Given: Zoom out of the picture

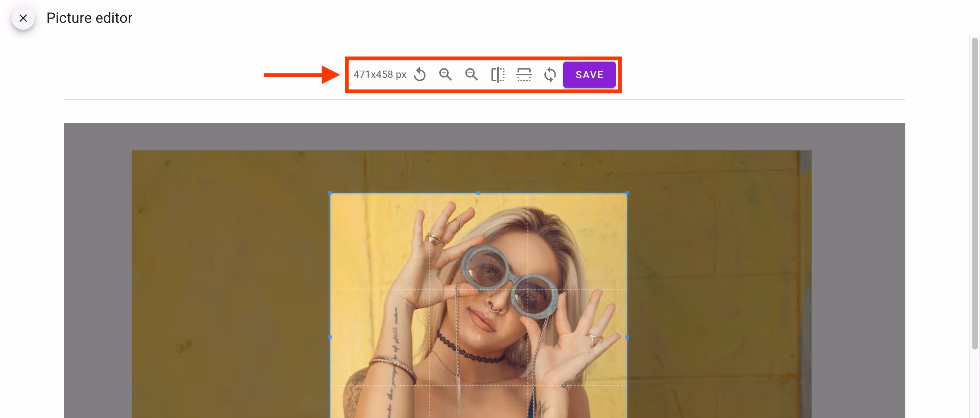Looking at the screenshot, I should (x=472, y=75).
